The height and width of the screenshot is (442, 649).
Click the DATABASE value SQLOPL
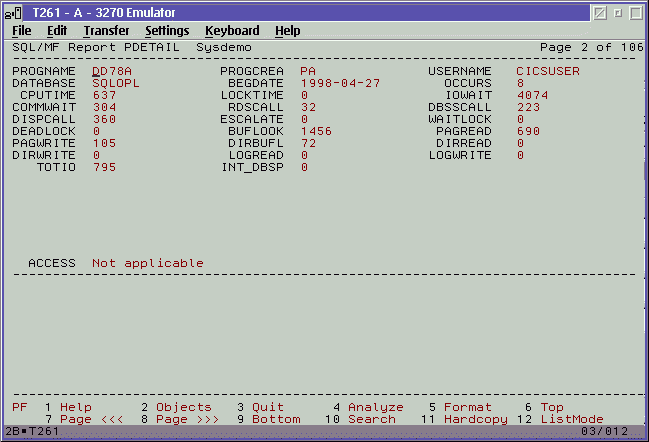115,83
